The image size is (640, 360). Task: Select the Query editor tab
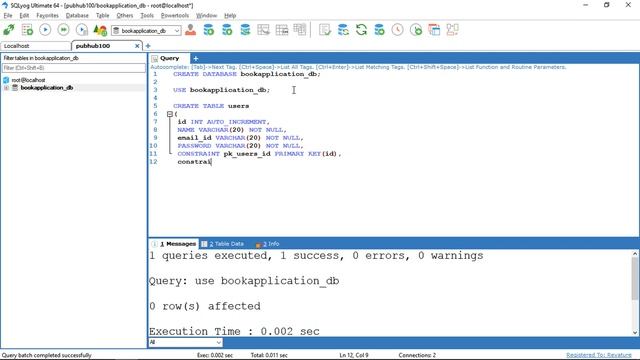(169, 58)
